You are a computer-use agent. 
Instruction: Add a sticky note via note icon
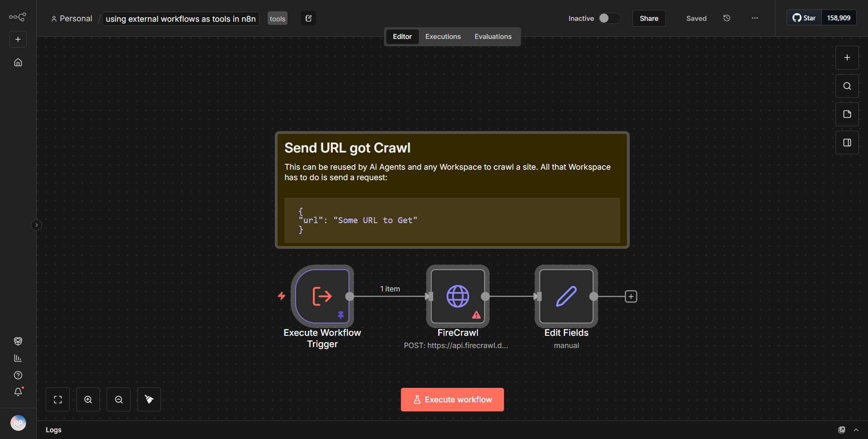[x=847, y=114]
